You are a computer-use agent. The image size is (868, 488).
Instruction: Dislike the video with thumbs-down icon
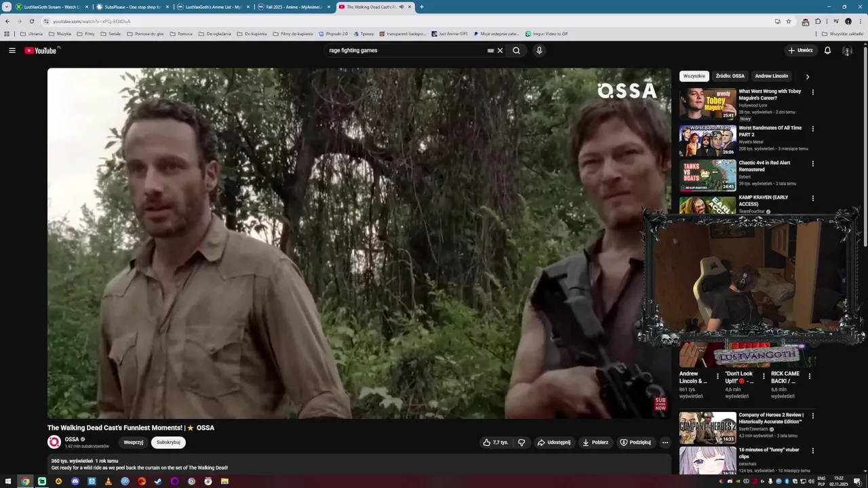click(x=521, y=442)
